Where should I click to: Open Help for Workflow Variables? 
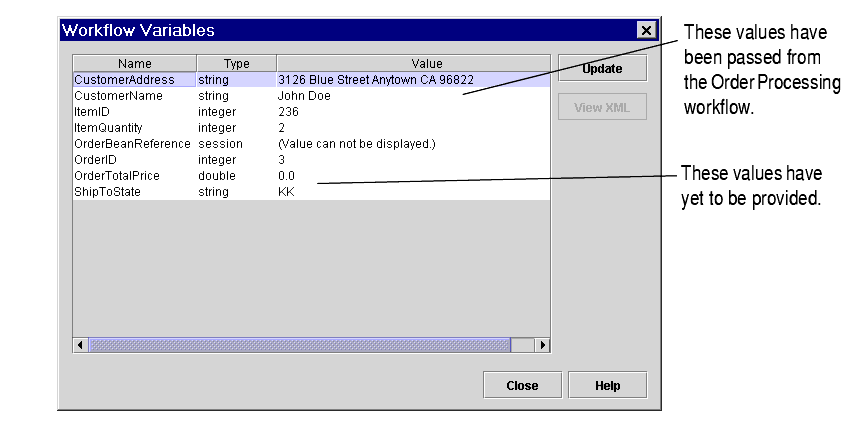pos(607,386)
